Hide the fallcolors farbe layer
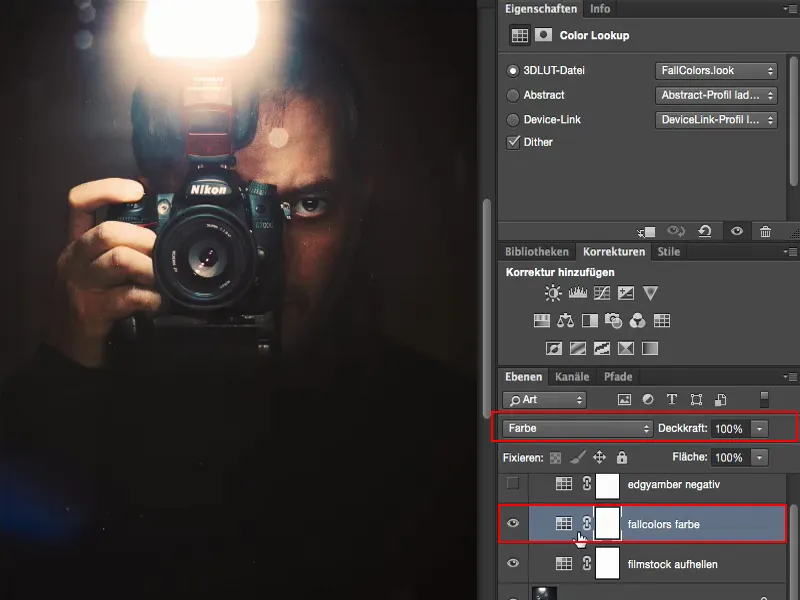The image size is (800, 600). 513,523
